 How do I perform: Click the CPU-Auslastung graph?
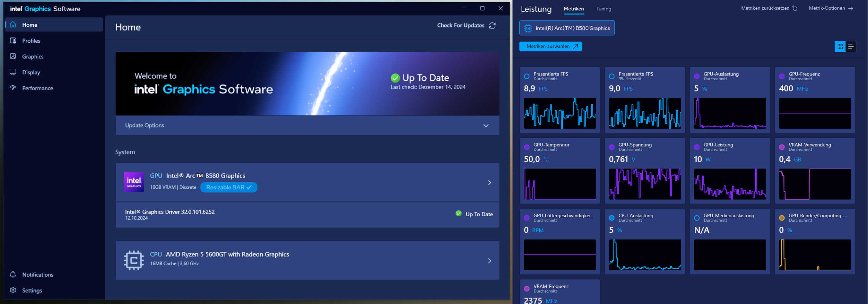[644, 255]
